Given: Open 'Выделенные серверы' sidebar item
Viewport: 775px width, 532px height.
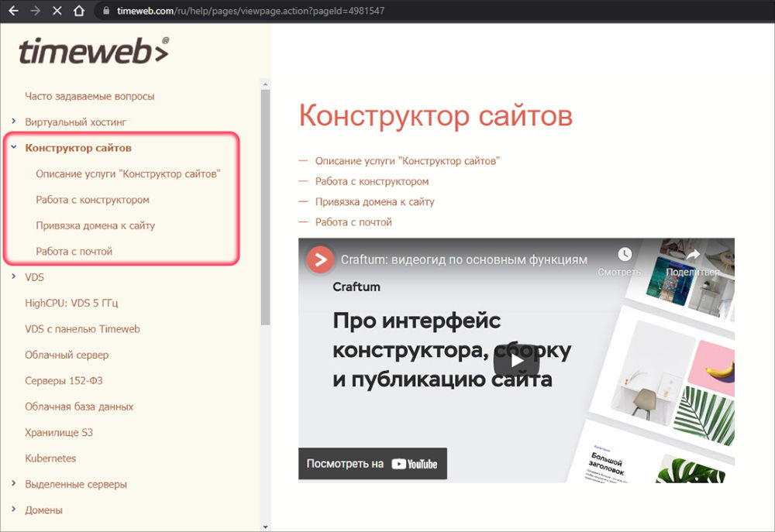Looking at the screenshot, I should (x=76, y=485).
